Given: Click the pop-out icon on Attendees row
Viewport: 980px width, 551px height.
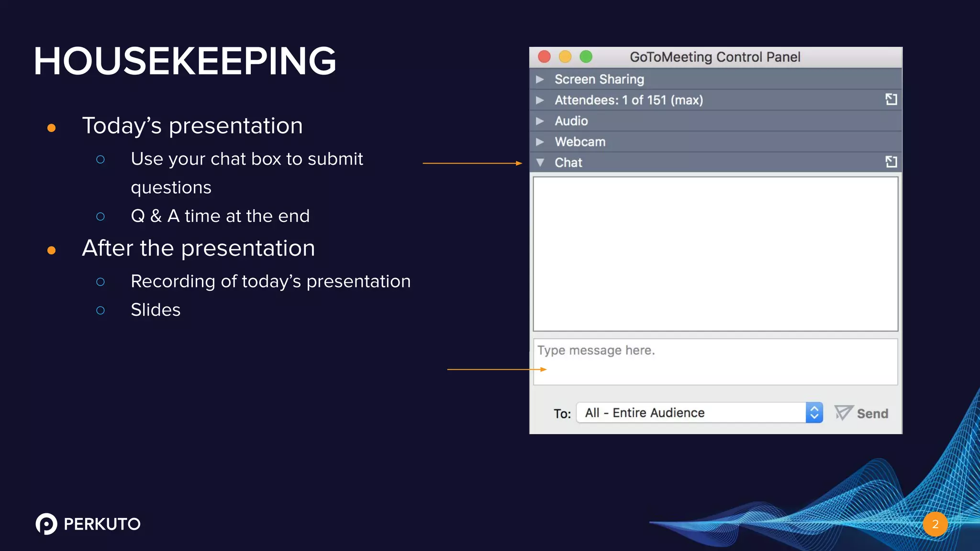Looking at the screenshot, I should click(891, 99).
